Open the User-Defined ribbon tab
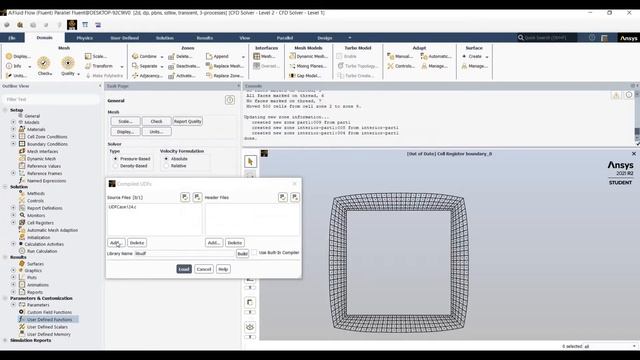 (124, 38)
